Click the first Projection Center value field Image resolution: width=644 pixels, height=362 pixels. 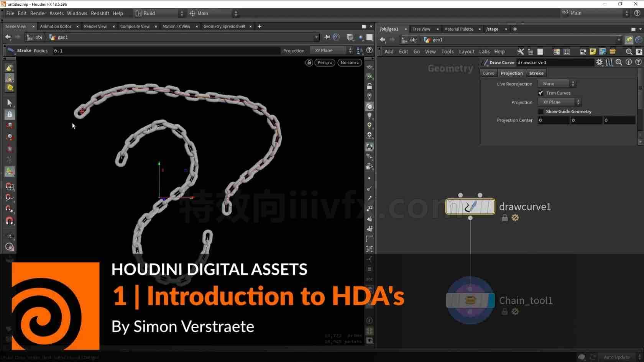553,120
